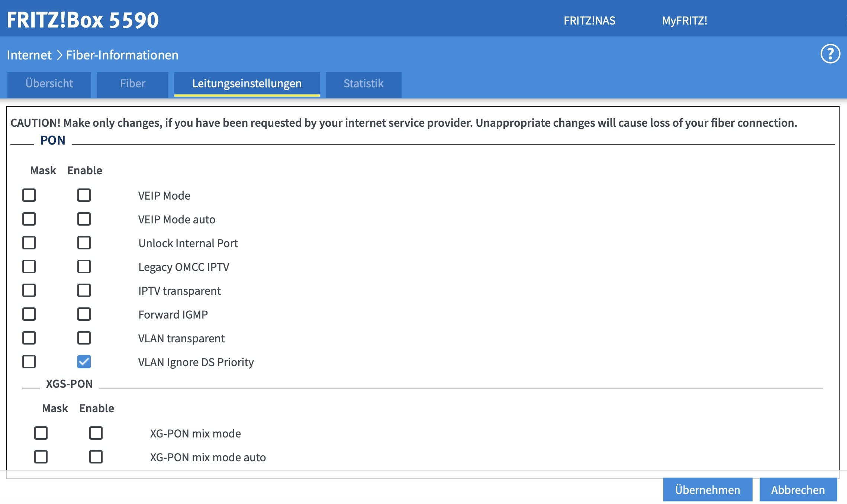847x504 pixels.
Task: Click the Mask column header under XGS-PON
Action: [x=55, y=408]
